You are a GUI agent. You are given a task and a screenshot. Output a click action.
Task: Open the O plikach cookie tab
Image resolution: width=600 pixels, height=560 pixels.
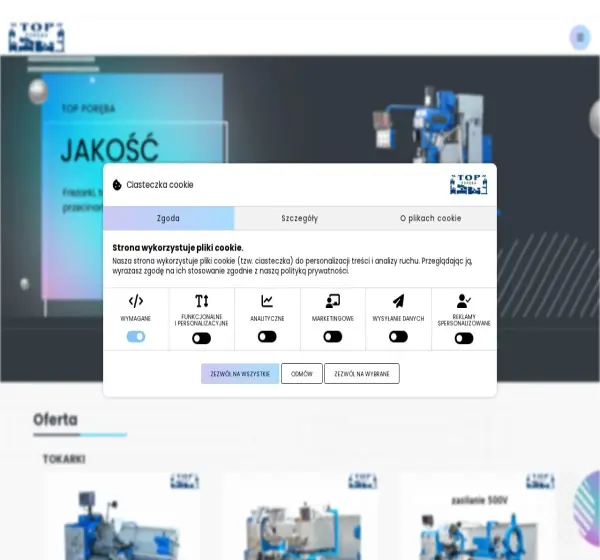[431, 218]
